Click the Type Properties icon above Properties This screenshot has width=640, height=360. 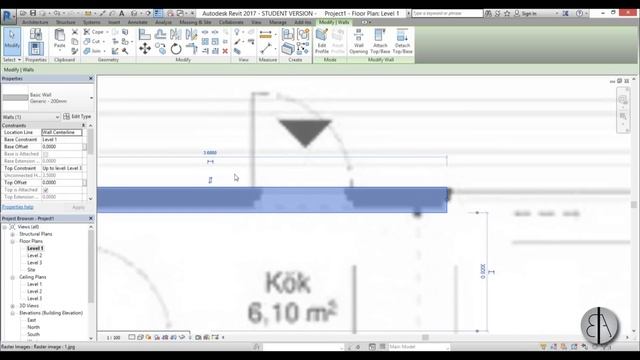click(x=36, y=34)
